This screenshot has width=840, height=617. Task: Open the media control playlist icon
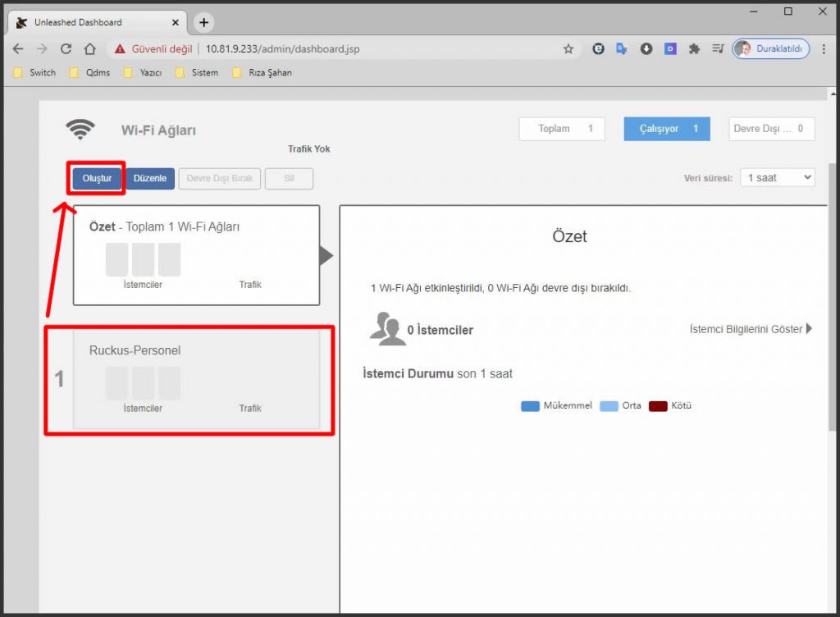[718, 48]
